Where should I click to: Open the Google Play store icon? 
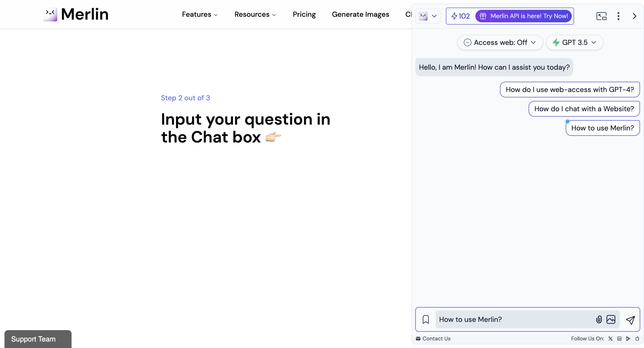click(x=628, y=339)
